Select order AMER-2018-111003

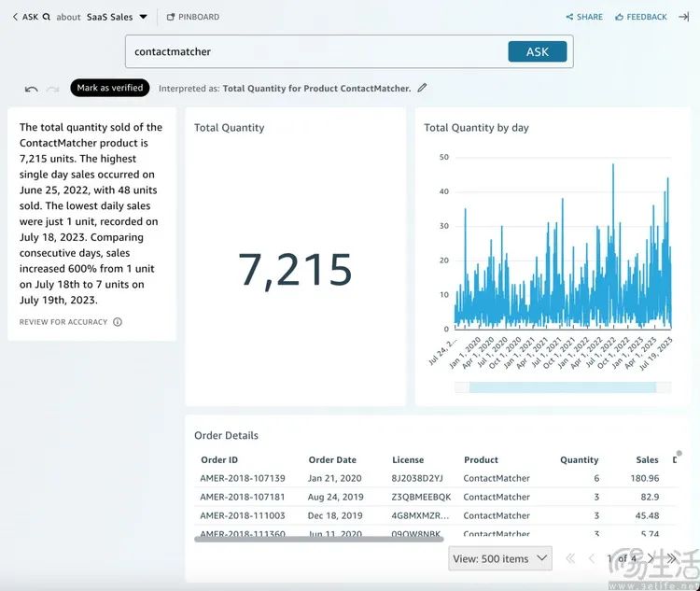(243, 516)
